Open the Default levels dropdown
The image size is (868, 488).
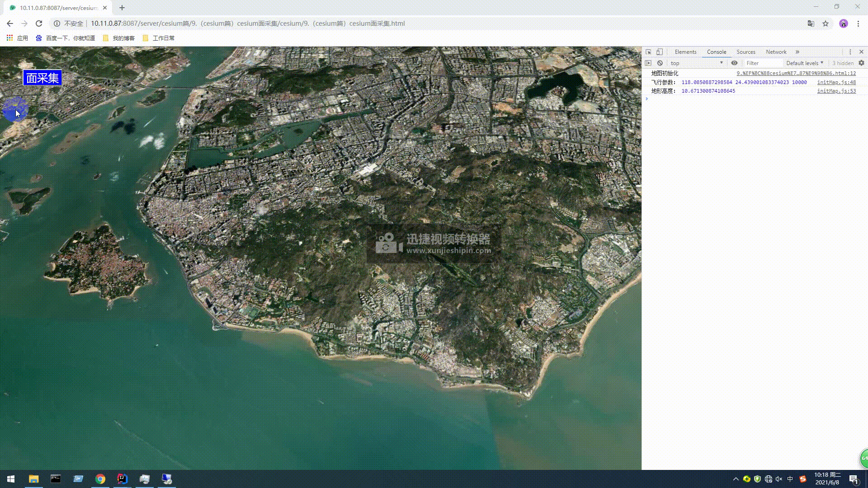(x=805, y=63)
